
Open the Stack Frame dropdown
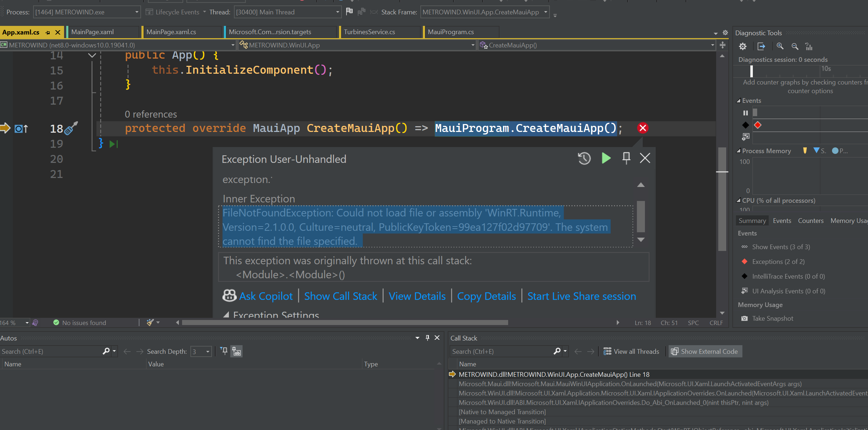(484, 12)
